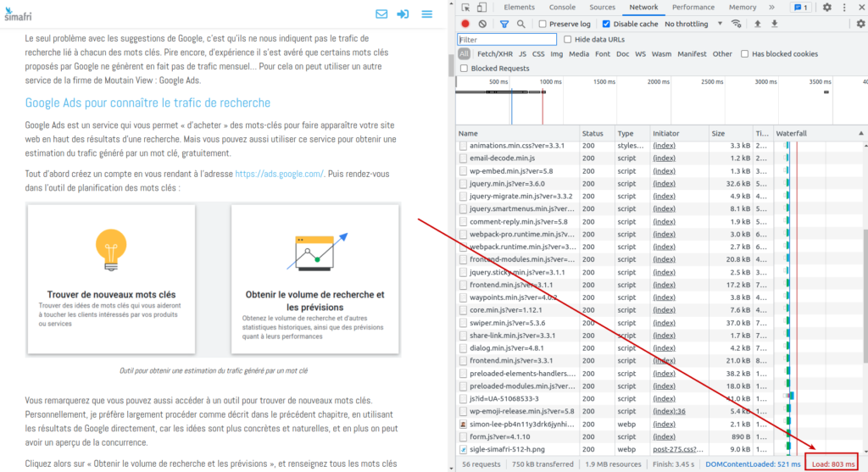Check the Hide data URLs option
868x472 pixels.
[568, 40]
